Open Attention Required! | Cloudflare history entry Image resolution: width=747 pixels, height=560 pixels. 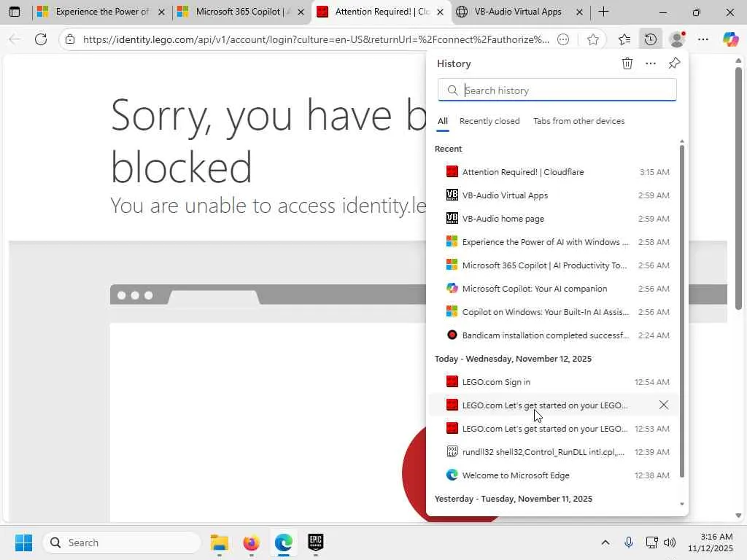point(553,172)
